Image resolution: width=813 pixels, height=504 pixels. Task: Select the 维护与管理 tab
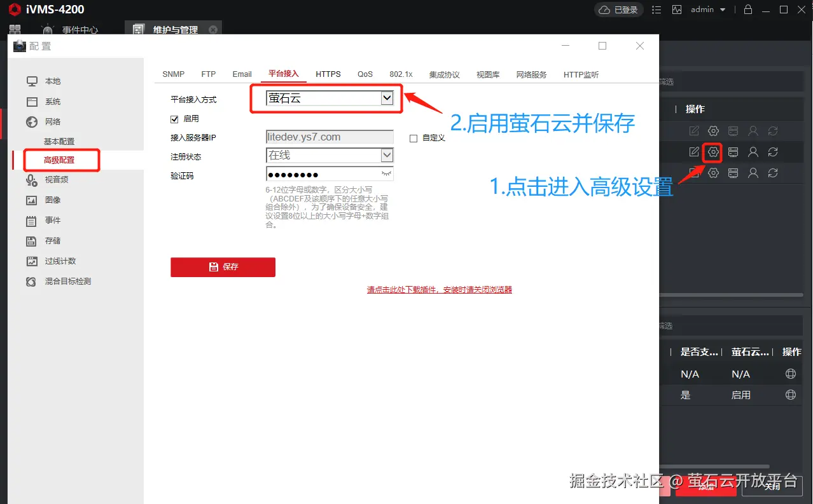pos(172,30)
